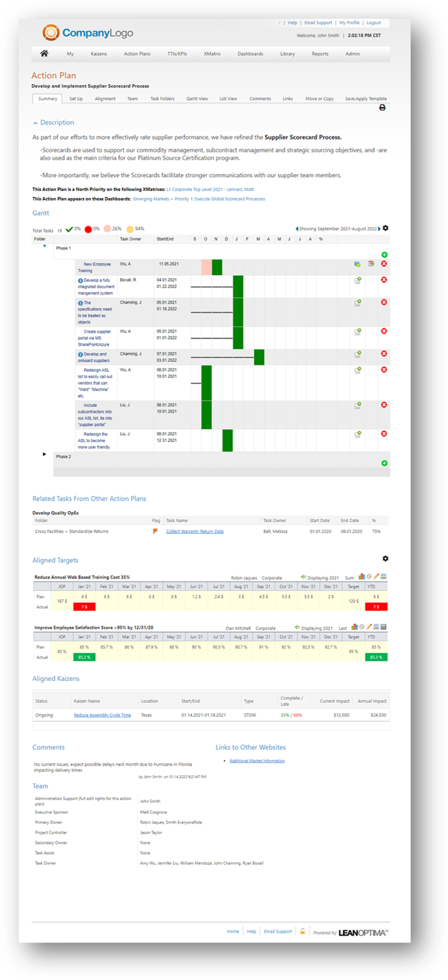Click pencil edit icon for Employee Satisfaction target

point(369,627)
